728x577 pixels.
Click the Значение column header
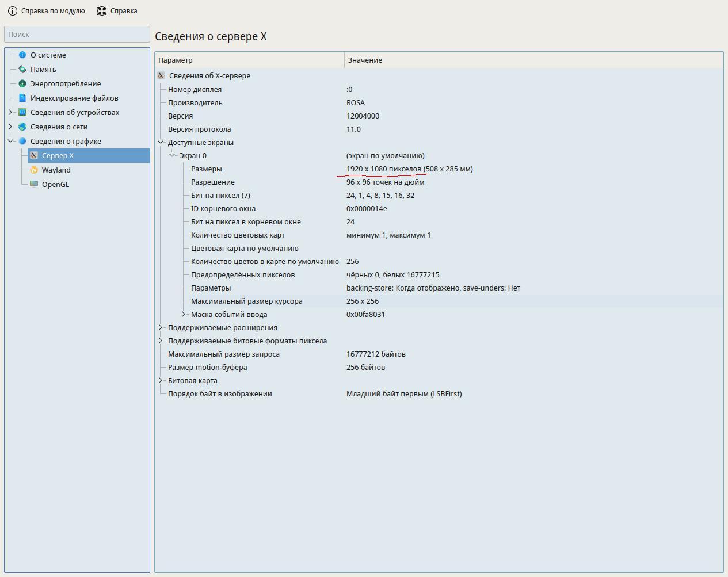click(x=533, y=60)
